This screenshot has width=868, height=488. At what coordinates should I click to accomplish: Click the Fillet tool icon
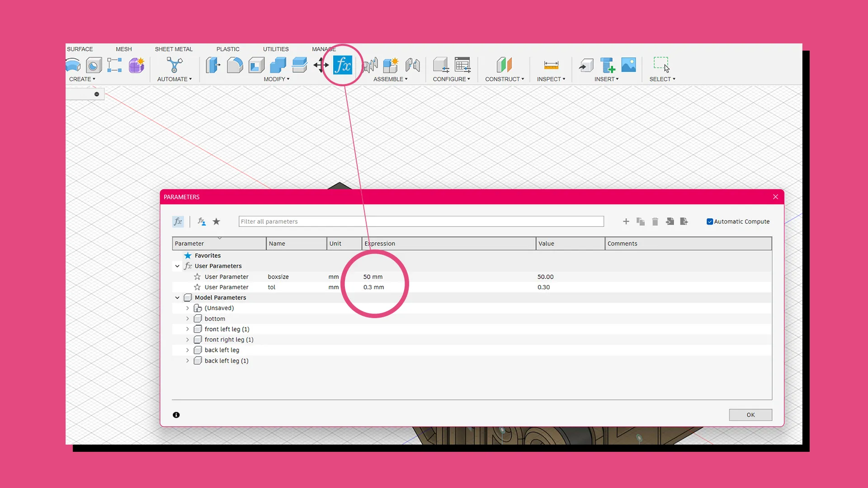pos(234,65)
